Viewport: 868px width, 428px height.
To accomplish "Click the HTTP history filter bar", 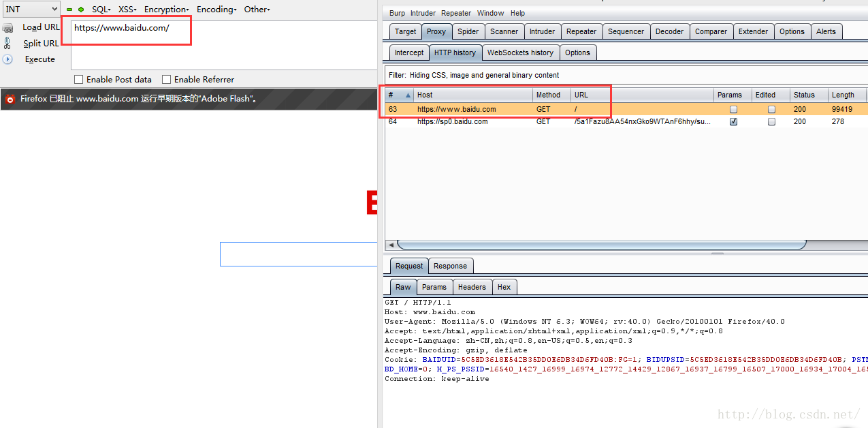I will [625, 75].
